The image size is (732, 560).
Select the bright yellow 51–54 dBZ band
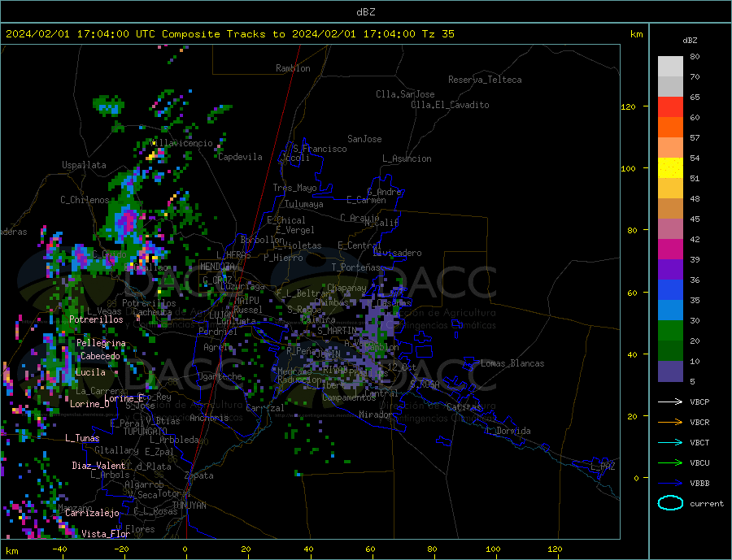(670, 168)
